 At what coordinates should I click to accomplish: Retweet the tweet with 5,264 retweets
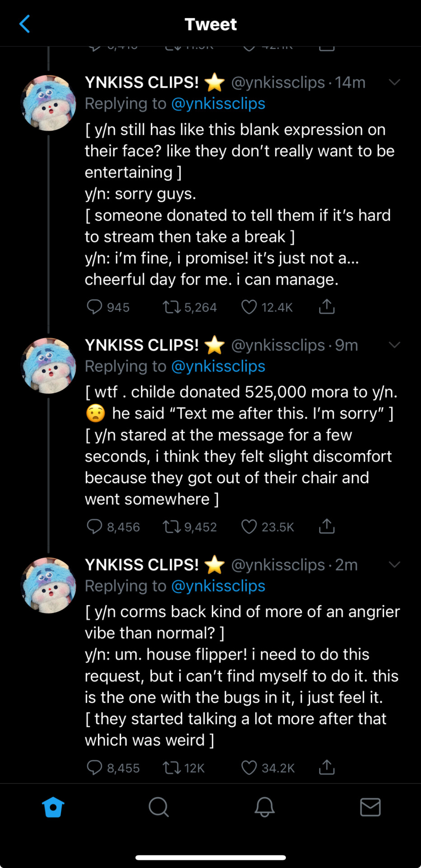[x=171, y=307]
